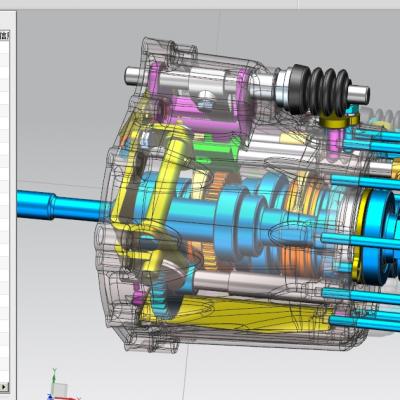400x400 pixels.
Task: Select the silver shaft stub at top left
Action: (x=136, y=76)
